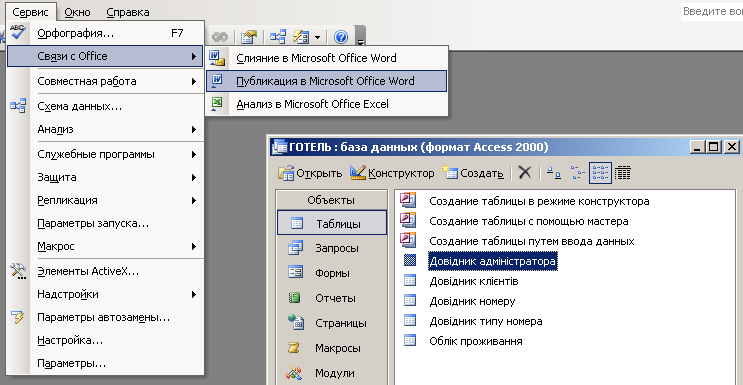Click the Relationships icon on the main toolbar

click(278, 37)
